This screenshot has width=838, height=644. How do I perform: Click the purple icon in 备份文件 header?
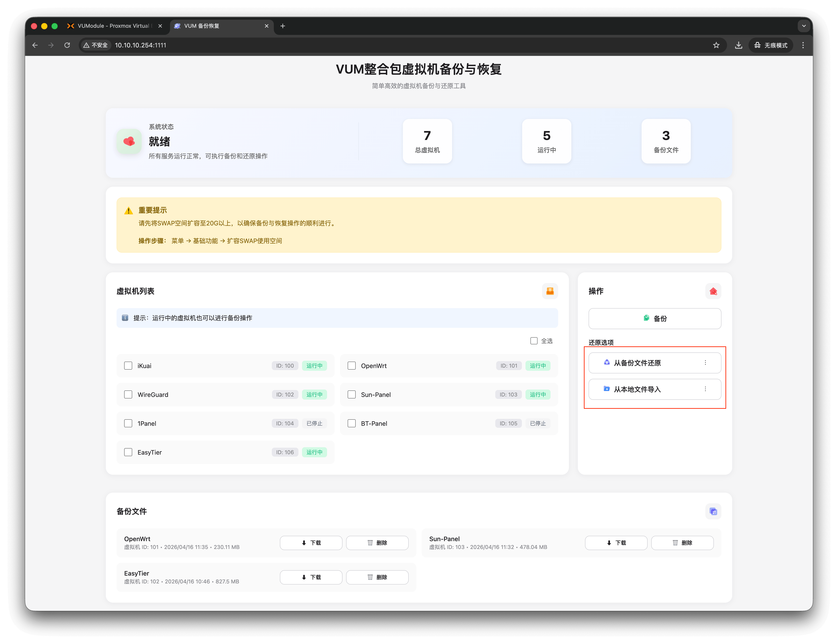point(713,511)
